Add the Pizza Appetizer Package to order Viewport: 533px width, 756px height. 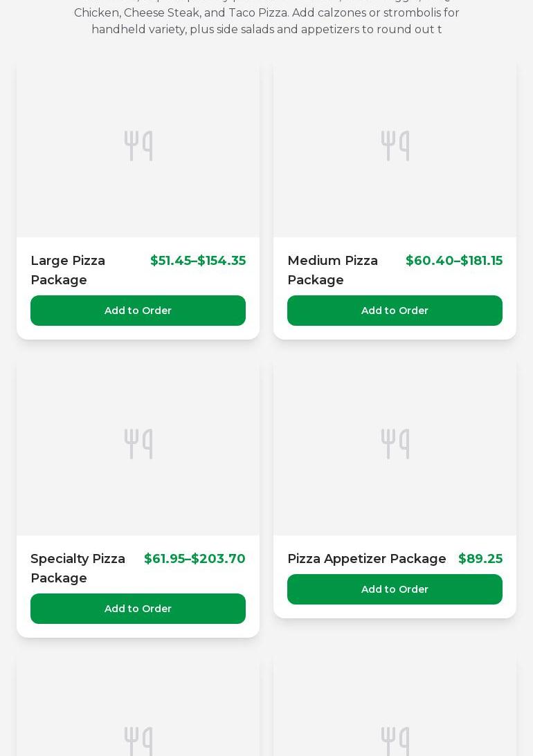[395, 589]
